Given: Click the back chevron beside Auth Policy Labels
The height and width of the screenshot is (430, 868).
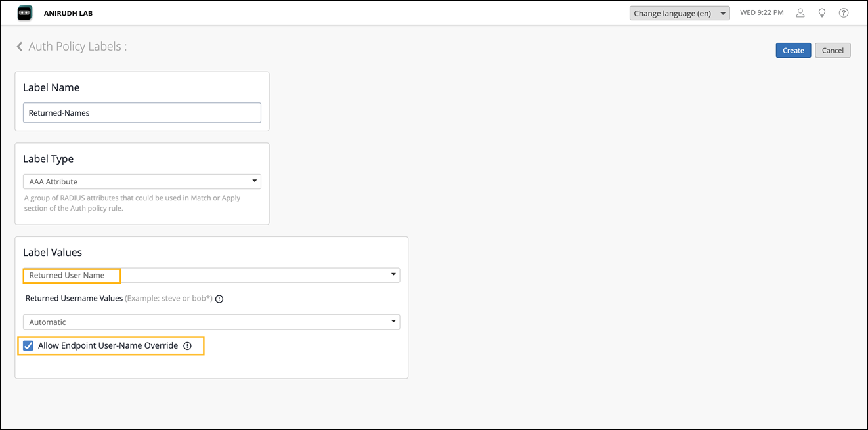Looking at the screenshot, I should click(x=20, y=47).
